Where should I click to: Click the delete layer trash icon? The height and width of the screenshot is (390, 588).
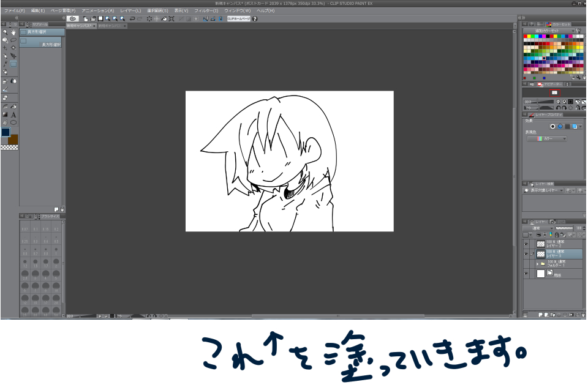pyautogui.click(x=584, y=315)
